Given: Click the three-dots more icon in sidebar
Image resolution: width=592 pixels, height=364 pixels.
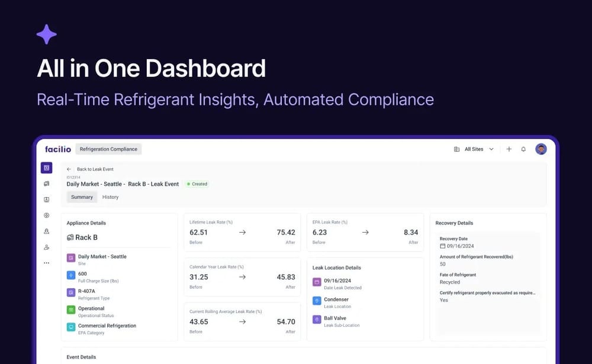Looking at the screenshot, I should pyautogui.click(x=46, y=263).
